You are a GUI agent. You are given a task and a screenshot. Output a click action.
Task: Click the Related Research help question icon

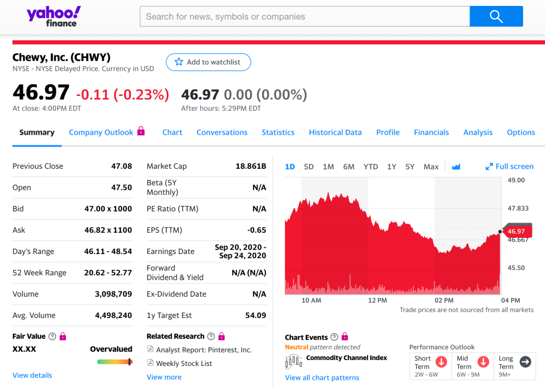coord(211,337)
